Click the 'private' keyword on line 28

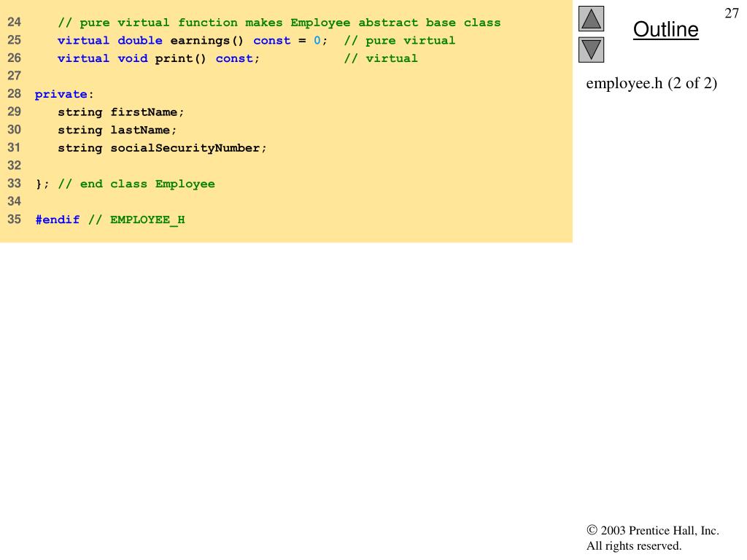(x=61, y=94)
